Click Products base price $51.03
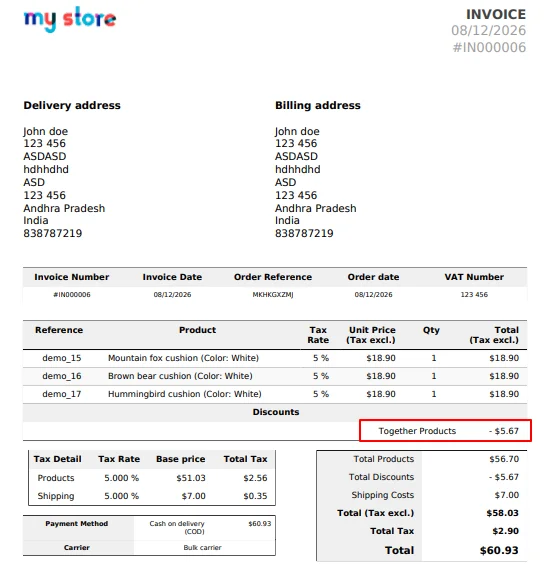Viewport: 546px width, 567px height. pos(191,478)
